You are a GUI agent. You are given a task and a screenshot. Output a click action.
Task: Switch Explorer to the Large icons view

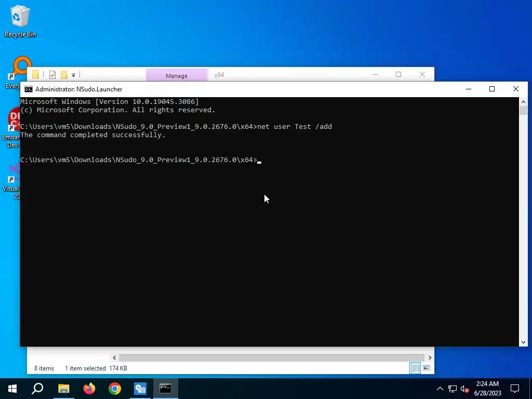point(427,368)
